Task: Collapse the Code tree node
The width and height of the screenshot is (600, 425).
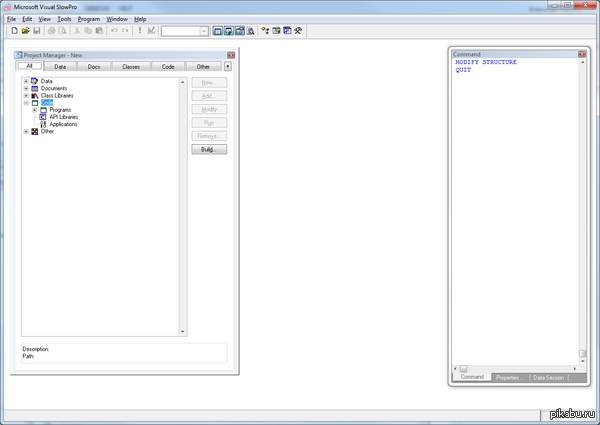Action: click(25, 102)
